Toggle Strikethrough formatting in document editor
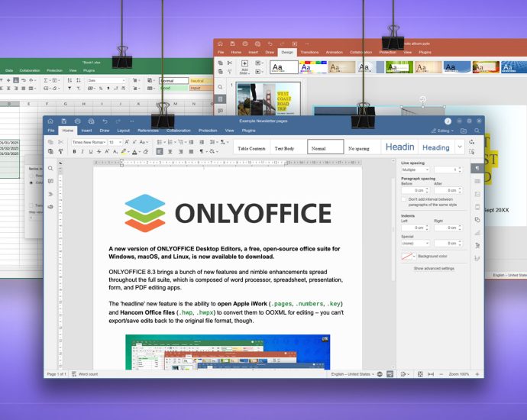527x420 pixels. point(99,151)
